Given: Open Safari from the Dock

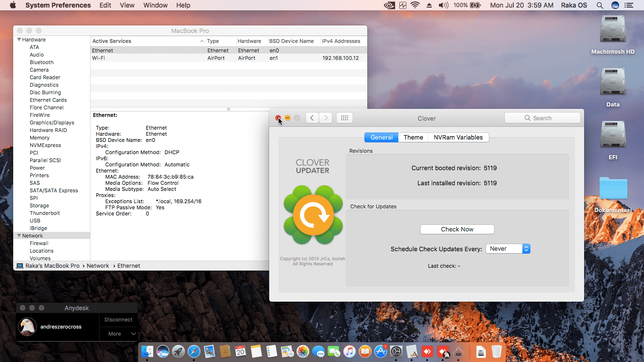Looking at the screenshot, I should pyautogui.click(x=194, y=351).
